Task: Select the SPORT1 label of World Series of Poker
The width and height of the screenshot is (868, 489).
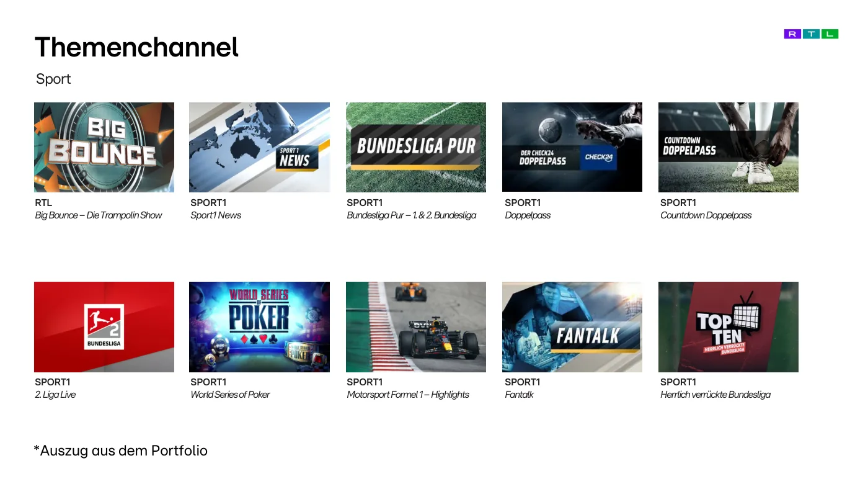Action: coord(208,382)
